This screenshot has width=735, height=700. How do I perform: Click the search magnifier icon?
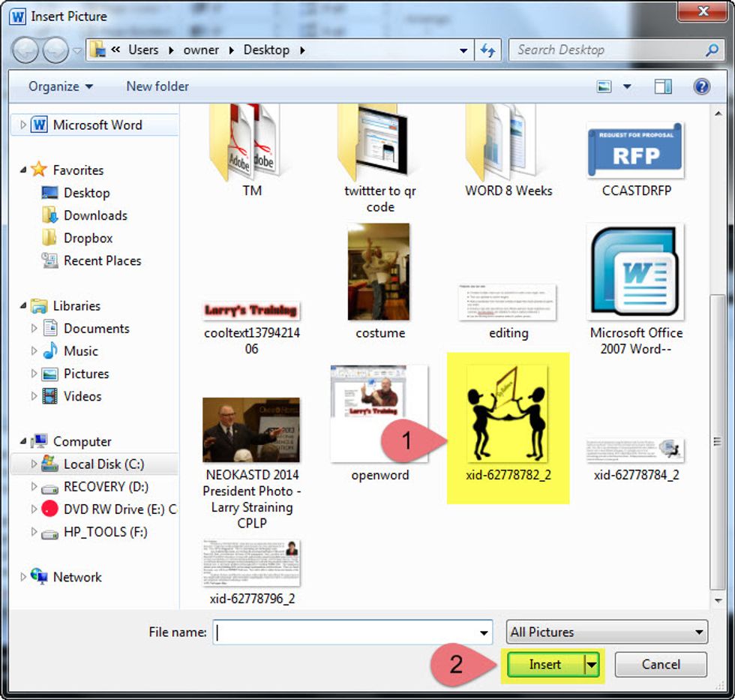coord(712,50)
